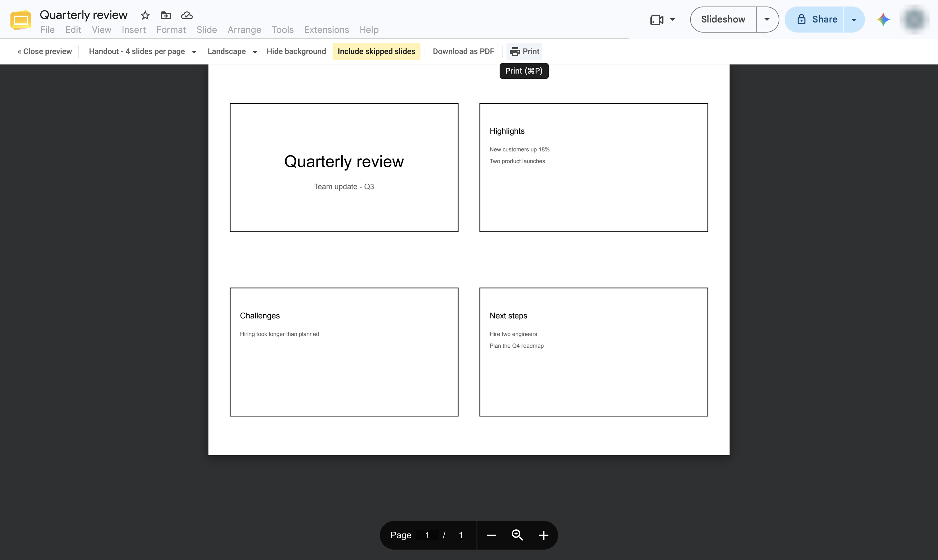Open Handout - 4 slides per page dropdown
This screenshot has width=938, height=560.
[x=143, y=51]
